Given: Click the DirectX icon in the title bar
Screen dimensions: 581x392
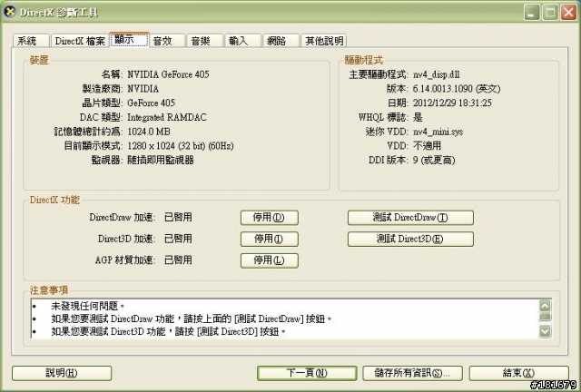Looking at the screenshot, I should point(10,12).
